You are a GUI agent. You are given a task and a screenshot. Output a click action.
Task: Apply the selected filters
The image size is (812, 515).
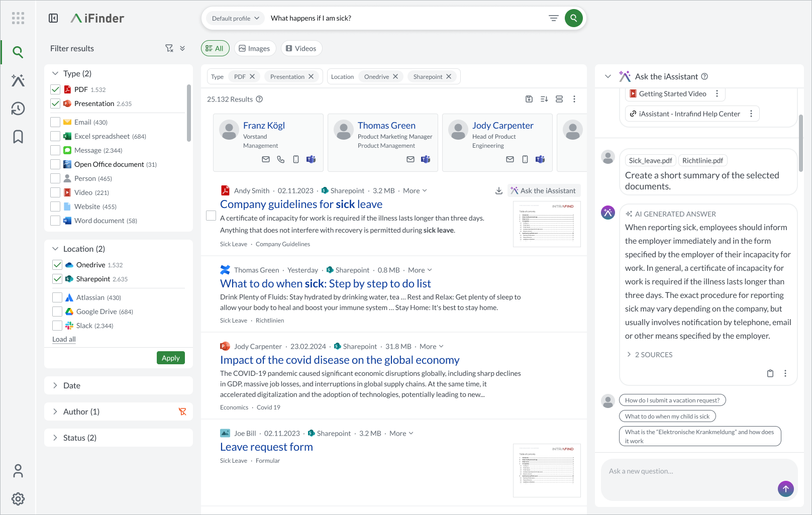pyautogui.click(x=171, y=358)
